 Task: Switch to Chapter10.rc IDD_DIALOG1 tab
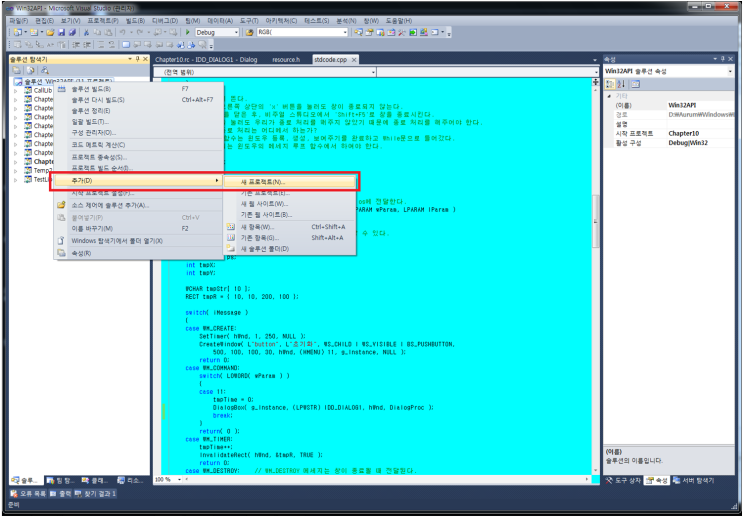206,60
